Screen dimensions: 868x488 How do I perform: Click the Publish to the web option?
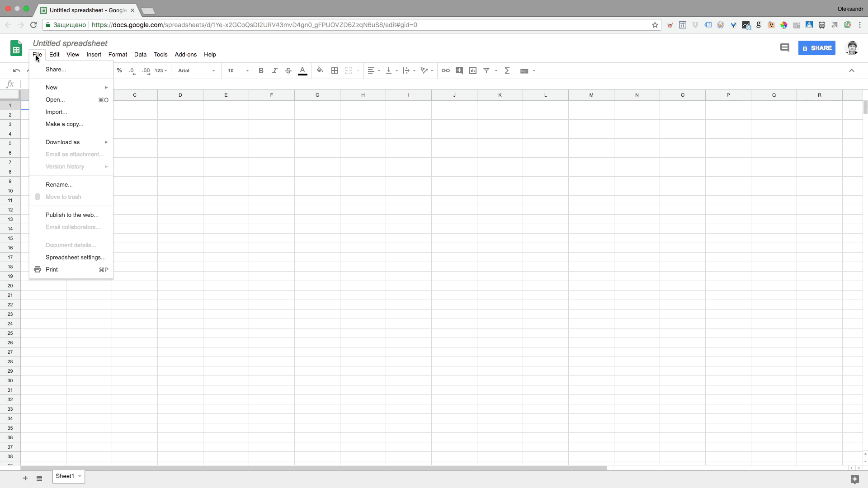point(72,215)
